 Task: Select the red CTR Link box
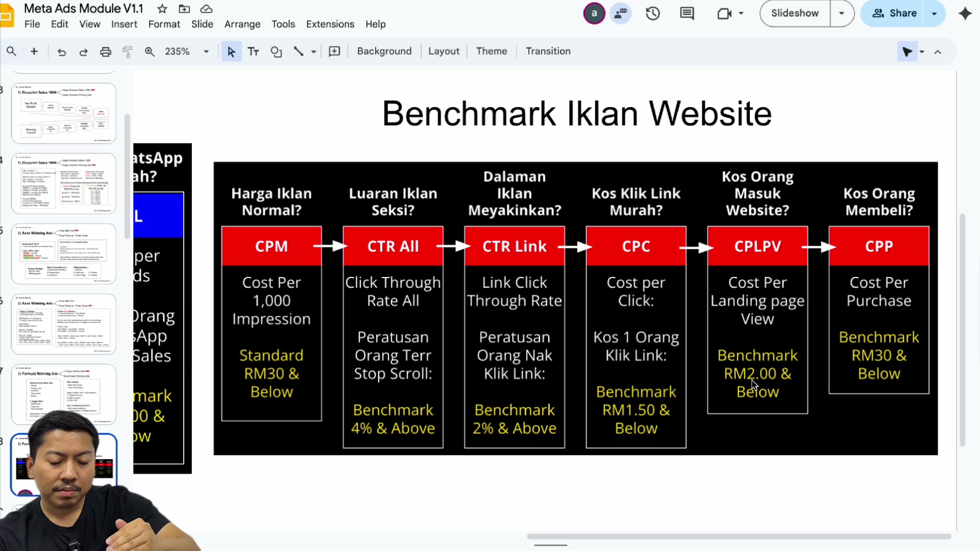pyautogui.click(x=514, y=246)
